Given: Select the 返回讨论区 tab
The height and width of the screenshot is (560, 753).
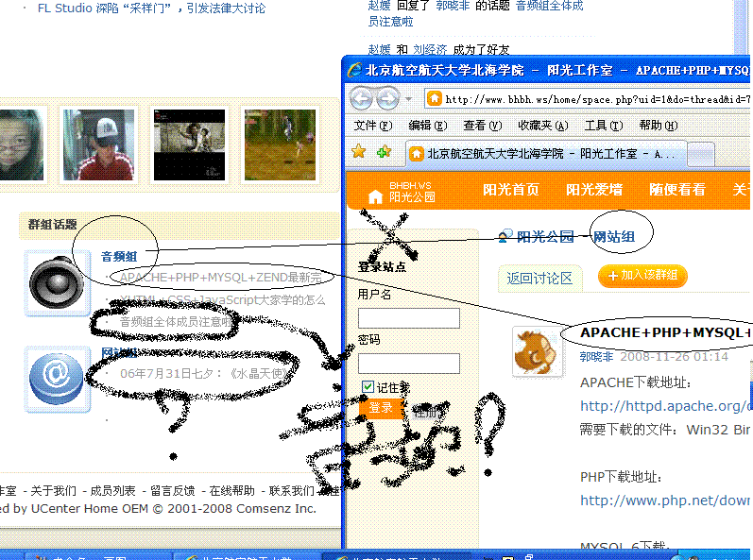Looking at the screenshot, I should tap(539, 278).
